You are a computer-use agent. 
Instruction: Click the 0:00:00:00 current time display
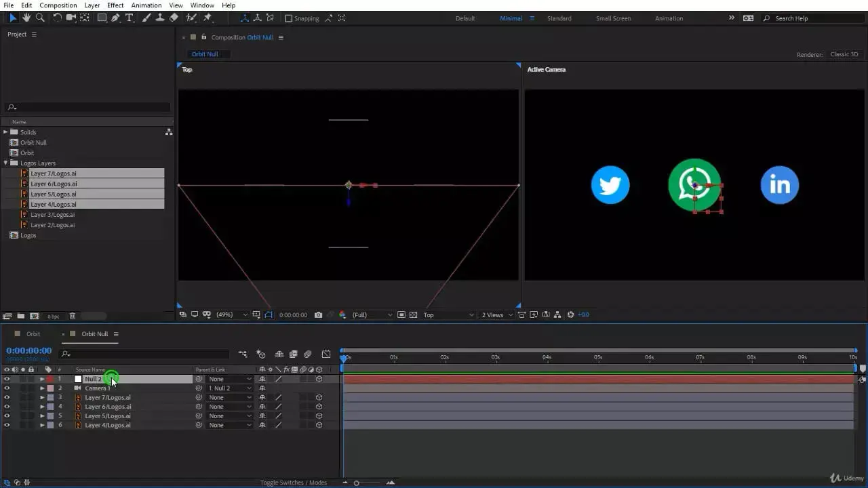[28, 350]
